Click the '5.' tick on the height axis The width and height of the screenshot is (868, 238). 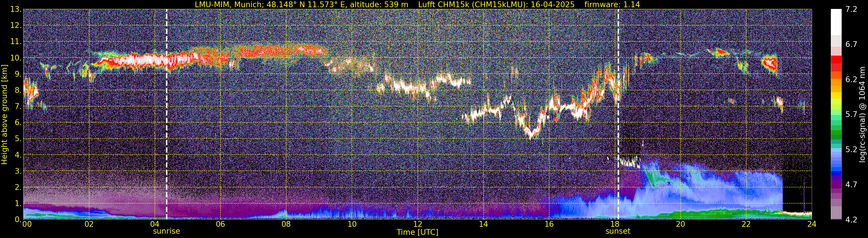tap(18, 139)
